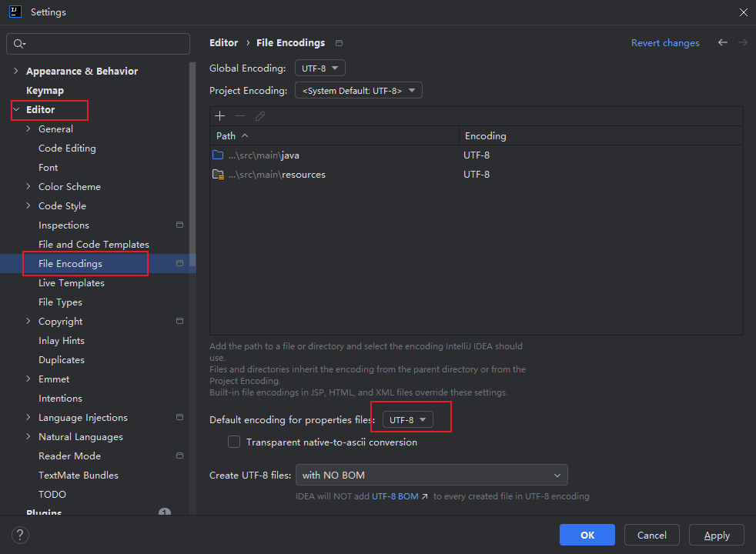Click the settings search field
The height and width of the screenshot is (554, 756).
point(98,44)
